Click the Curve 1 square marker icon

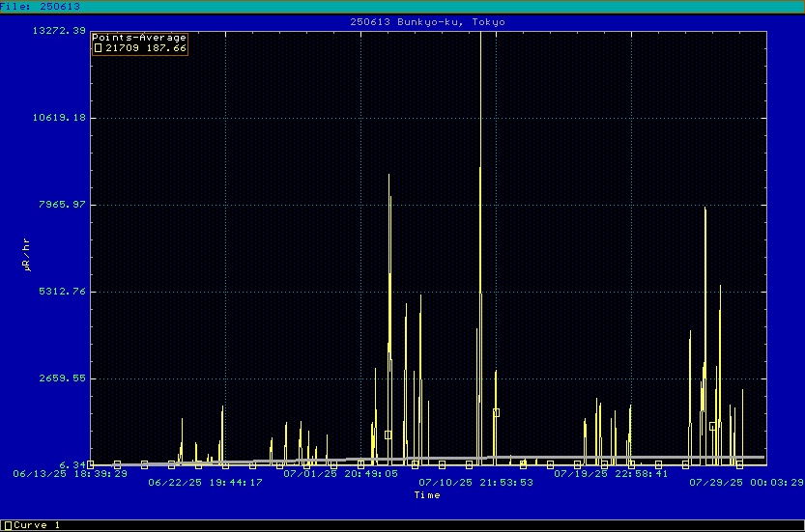coord(8,525)
